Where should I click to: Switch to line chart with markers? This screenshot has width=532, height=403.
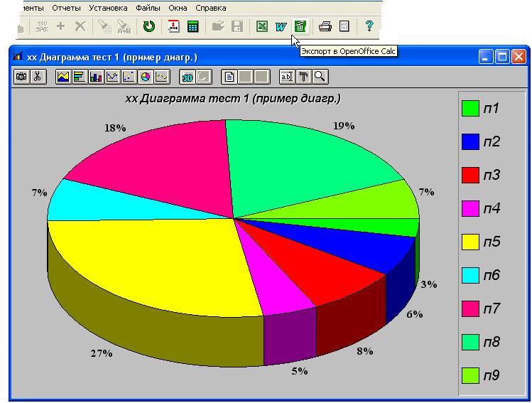[x=112, y=77]
